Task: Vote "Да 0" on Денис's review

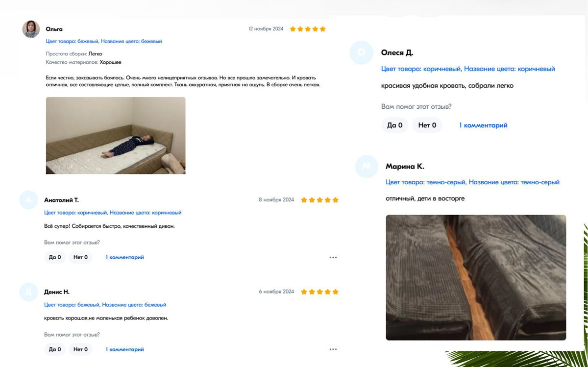Action: point(55,349)
